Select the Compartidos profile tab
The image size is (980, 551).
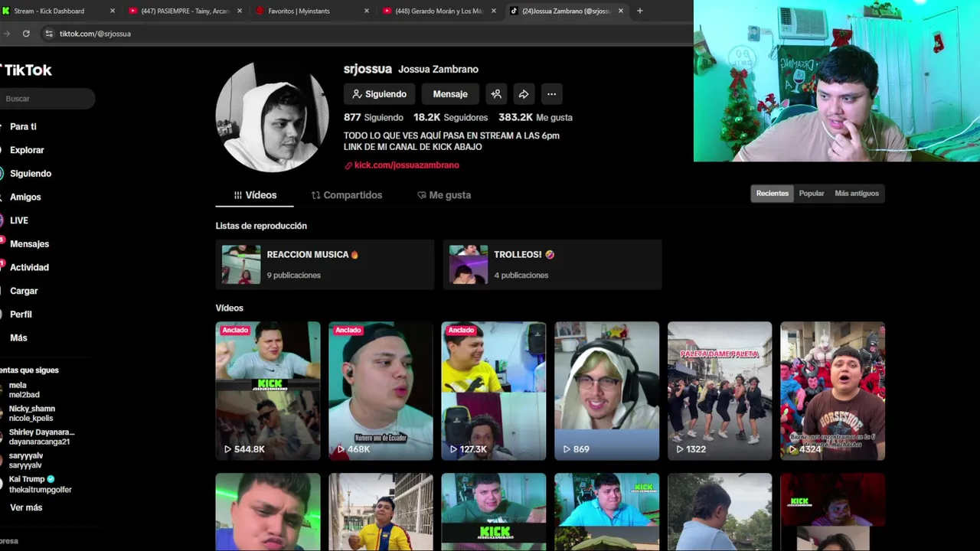click(347, 195)
